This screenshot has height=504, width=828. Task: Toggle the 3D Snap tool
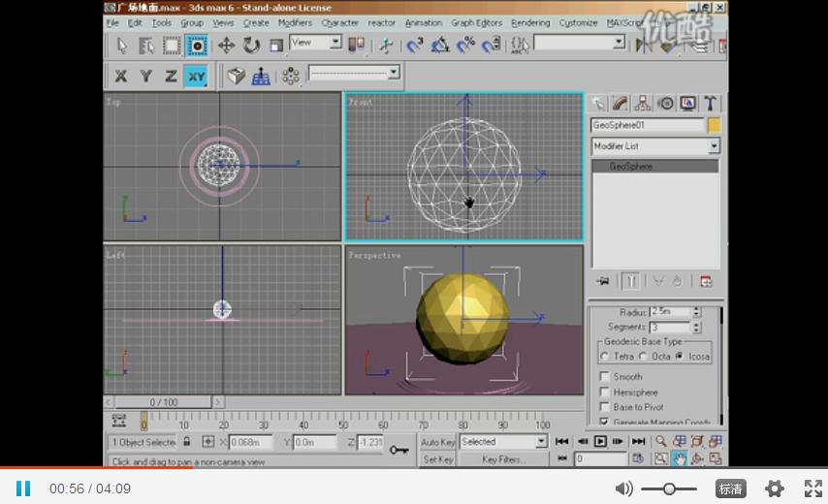tap(415, 46)
